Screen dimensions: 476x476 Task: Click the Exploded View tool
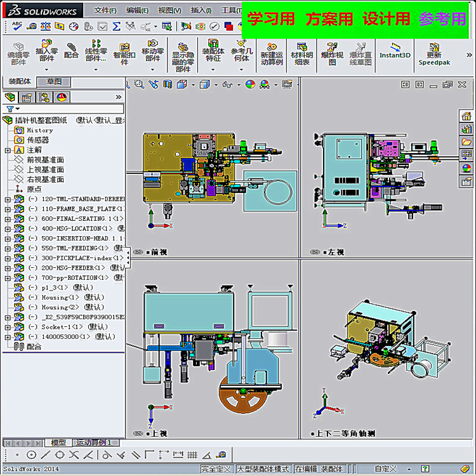coord(332,55)
